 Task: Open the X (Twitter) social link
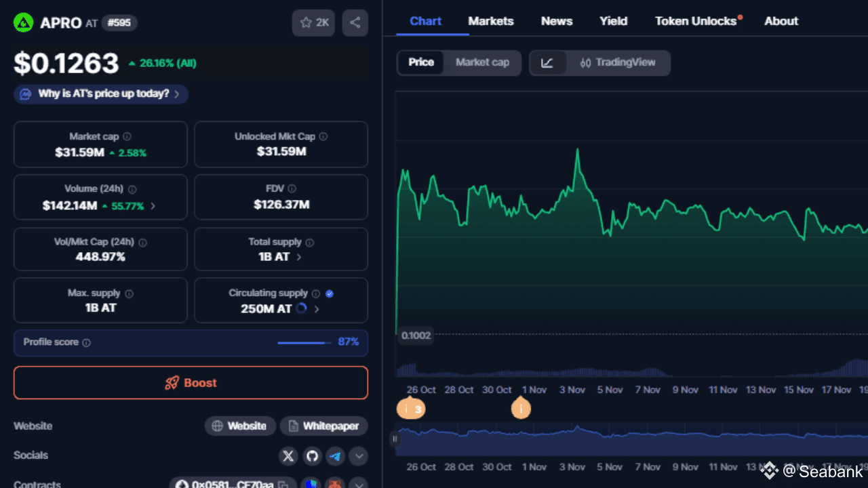coord(288,456)
